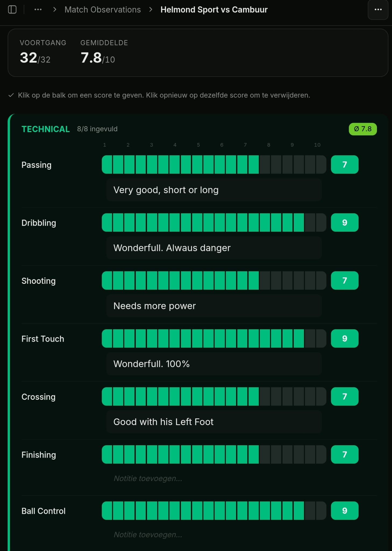Set the First Touch bar to 3
Viewport: 392px width, 551px height.
pyautogui.click(x=158, y=338)
